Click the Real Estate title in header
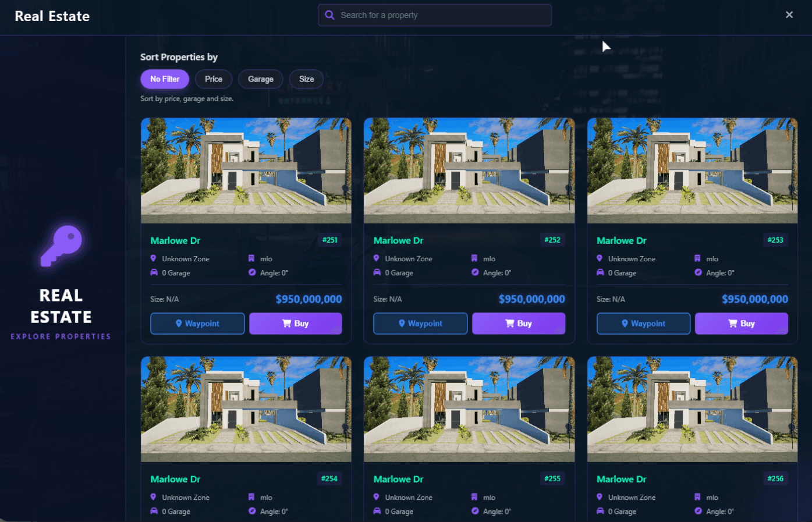 tap(52, 16)
